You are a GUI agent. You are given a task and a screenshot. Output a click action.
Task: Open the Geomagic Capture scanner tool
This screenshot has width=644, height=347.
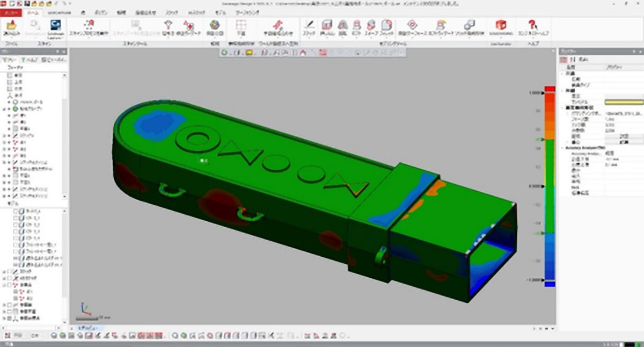tap(55, 25)
